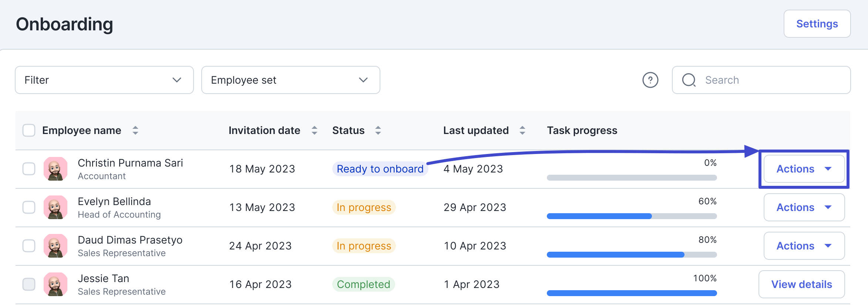Image resolution: width=868 pixels, height=305 pixels.
Task: Click Evelyn Bellinda's 60% progress bar
Action: coord(632,216)
